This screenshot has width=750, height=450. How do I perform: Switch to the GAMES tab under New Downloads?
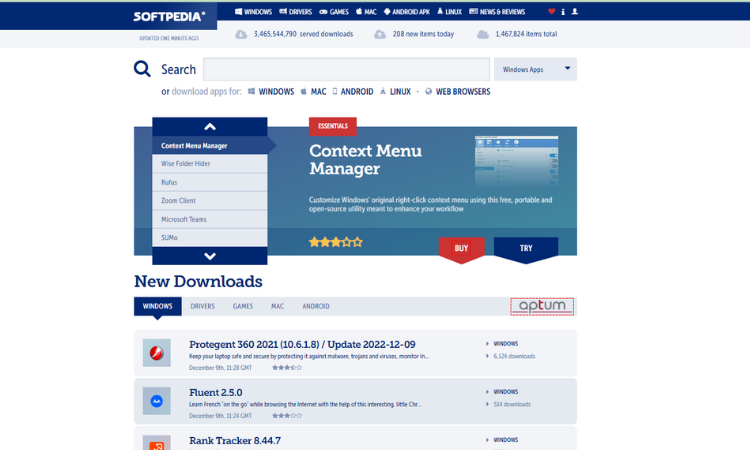coord(243,306)
